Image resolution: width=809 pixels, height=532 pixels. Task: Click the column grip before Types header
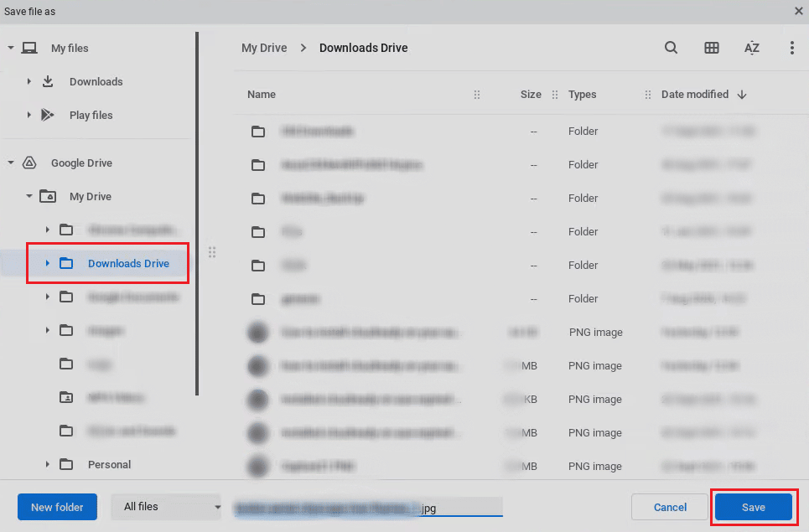click(555, 95)
